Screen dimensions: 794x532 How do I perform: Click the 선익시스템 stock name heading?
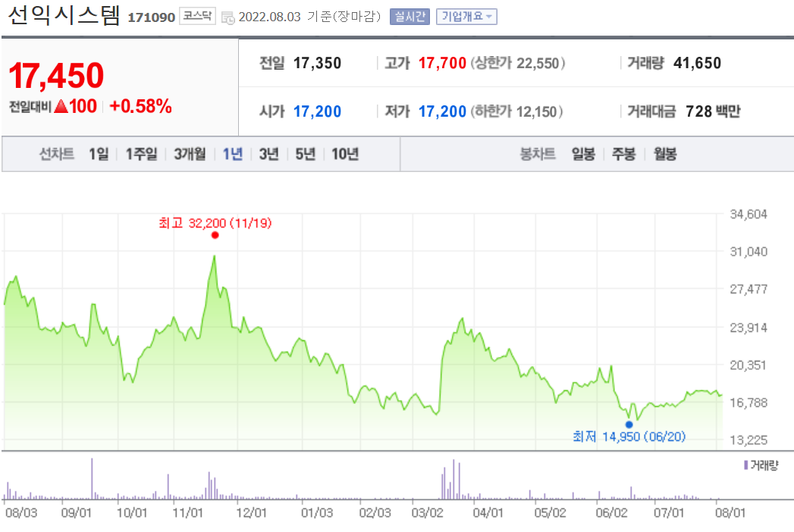[x=64, y=16]
